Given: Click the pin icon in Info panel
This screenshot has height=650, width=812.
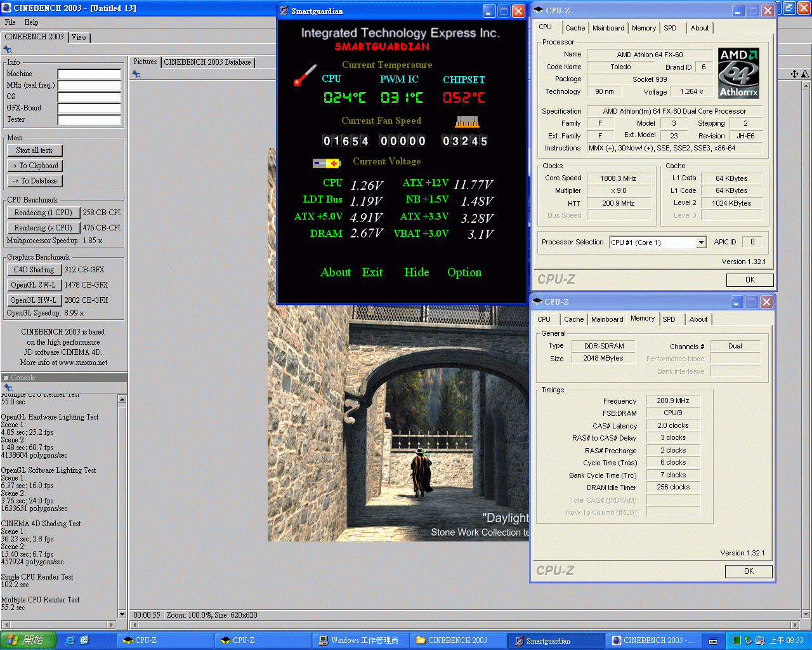Looking at the screenshot, I should (x=8, y=49).
